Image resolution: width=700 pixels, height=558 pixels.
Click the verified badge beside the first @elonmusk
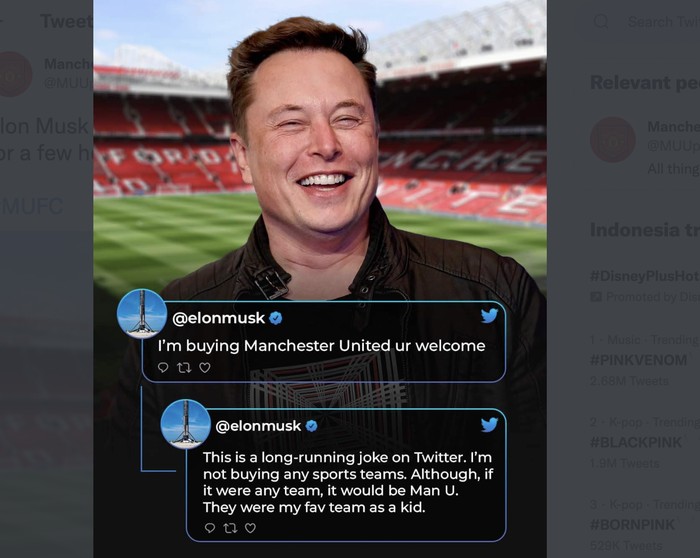(276, 318)
